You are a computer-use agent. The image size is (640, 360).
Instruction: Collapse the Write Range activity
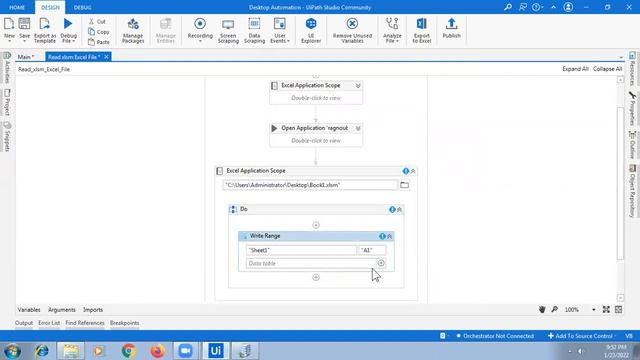[x=390, y=236]
